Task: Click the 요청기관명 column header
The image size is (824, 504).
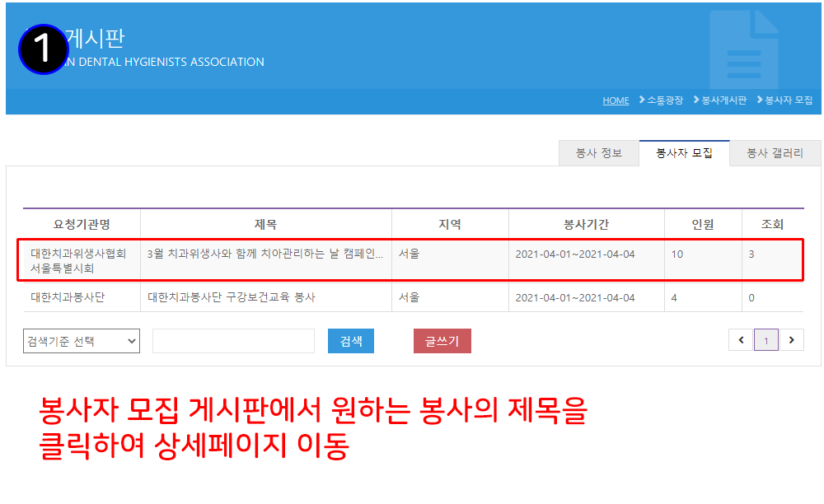Action: tap(82, 224)
